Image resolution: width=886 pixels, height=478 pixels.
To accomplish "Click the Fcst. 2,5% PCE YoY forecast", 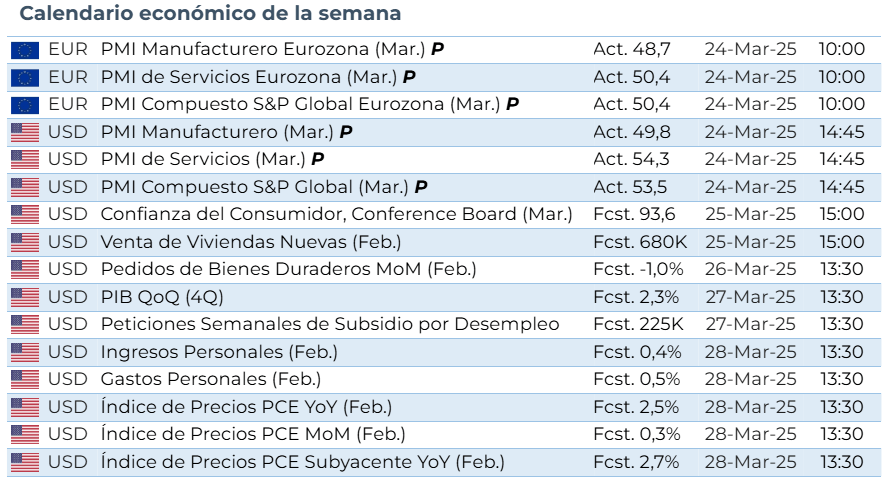I will (x=636, y=407).
